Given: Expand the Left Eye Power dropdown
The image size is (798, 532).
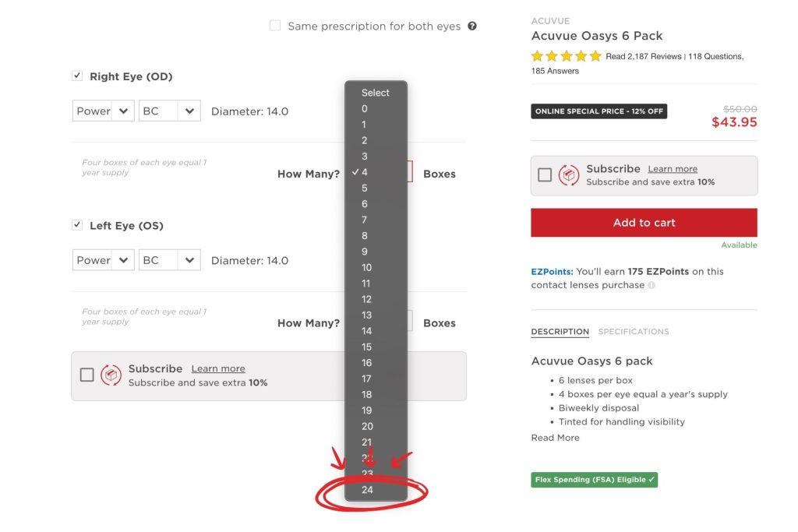Looking at the screenshot, I should point(104,260).
